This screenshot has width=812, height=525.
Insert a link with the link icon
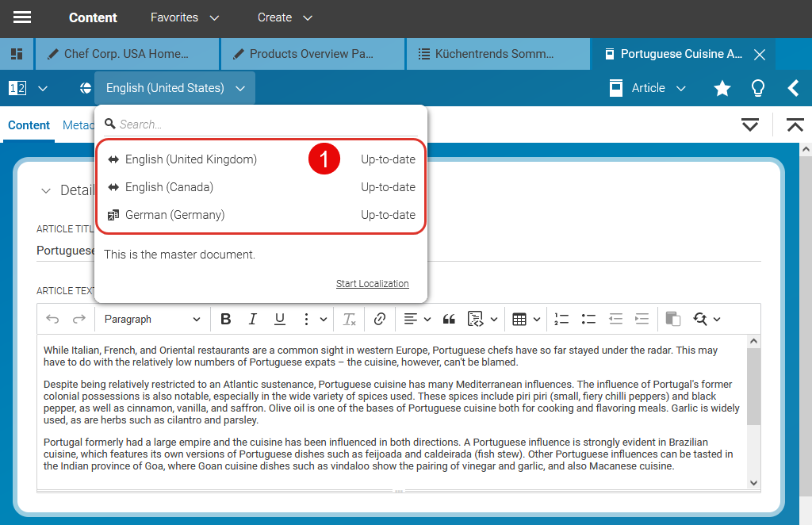pyautogui.click(x=380, y=319)
